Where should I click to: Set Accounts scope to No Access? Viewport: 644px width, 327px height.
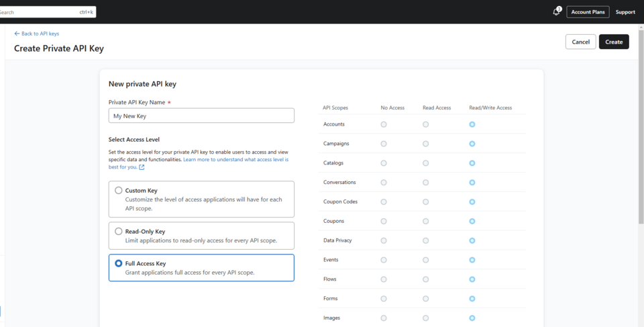point(384,124)
